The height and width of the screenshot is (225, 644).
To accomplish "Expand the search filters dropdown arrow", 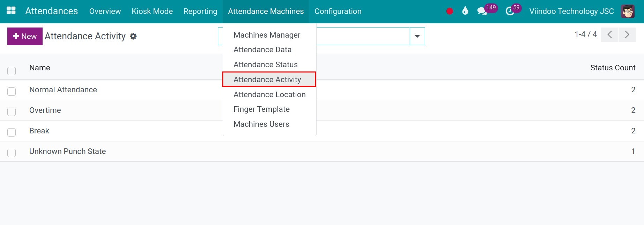I will coord(417,36).
